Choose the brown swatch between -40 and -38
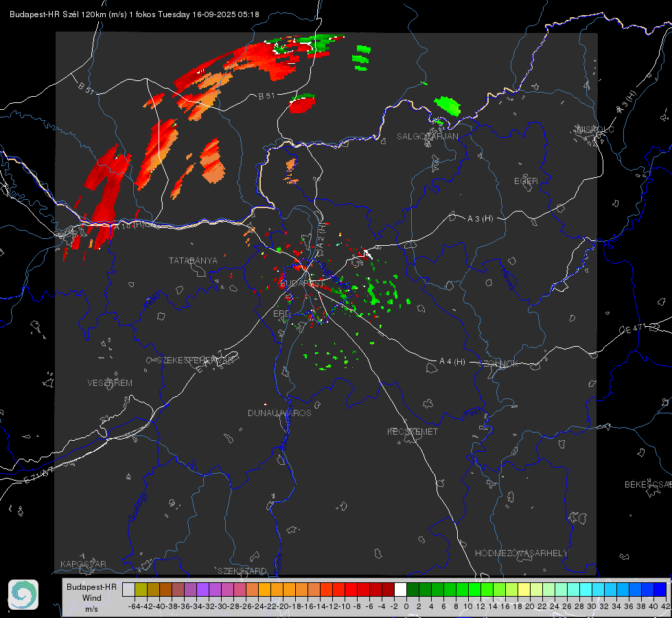Image resolution: width=672 pixels, height=618 pixels. (165, 589)
